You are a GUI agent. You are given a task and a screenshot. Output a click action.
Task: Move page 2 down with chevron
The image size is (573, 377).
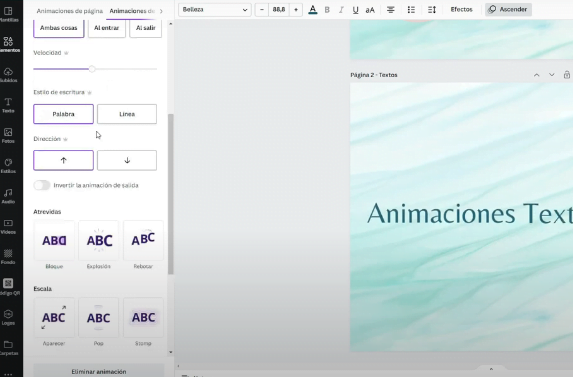[551, 75]
